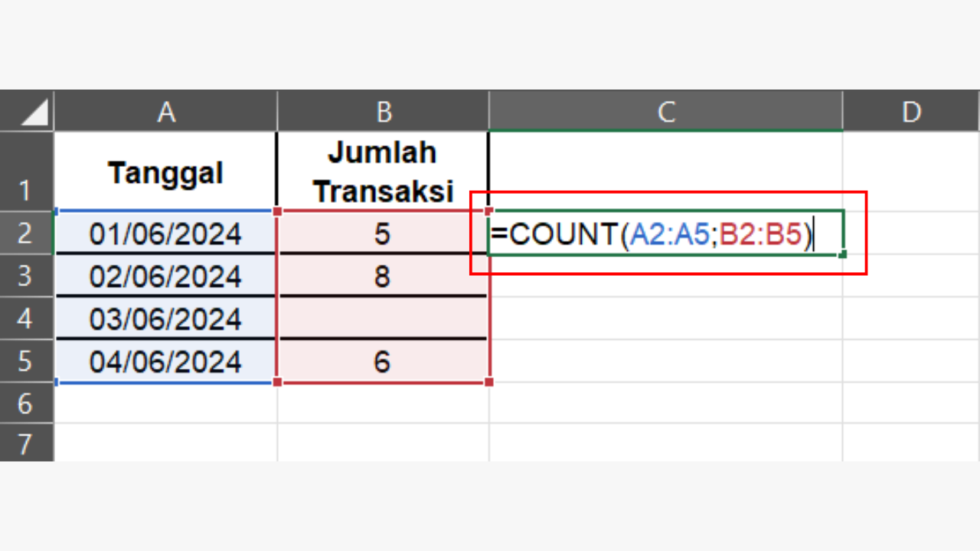
Task: Click the Select All triangle corner button
Action: 27,110
